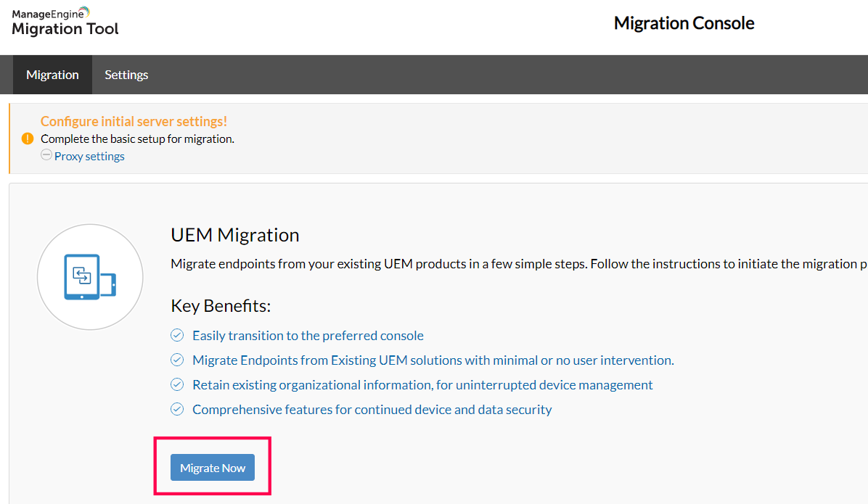Click the UEM Migration devices icon

tap(90, 276)
